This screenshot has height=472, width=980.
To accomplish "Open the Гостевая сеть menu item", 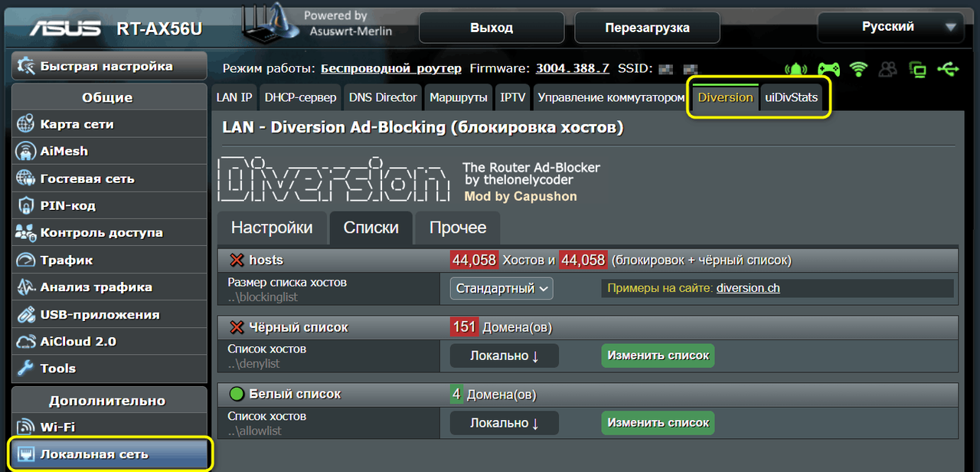I will tap(109, 179).
